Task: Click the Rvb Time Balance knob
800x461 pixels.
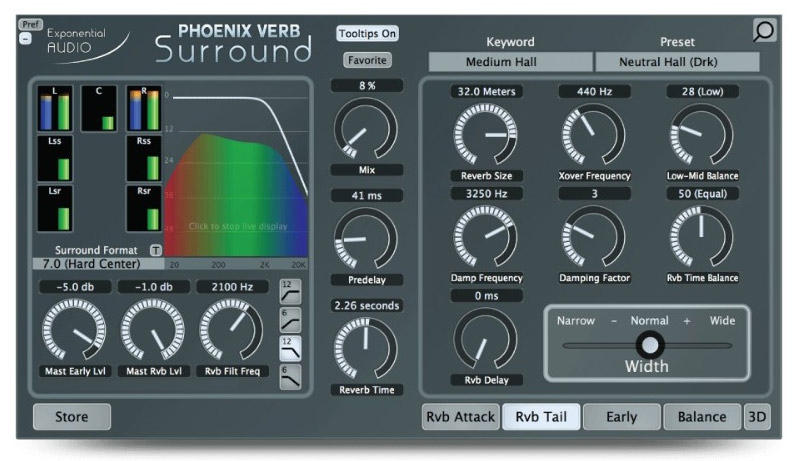Action: 702,237
